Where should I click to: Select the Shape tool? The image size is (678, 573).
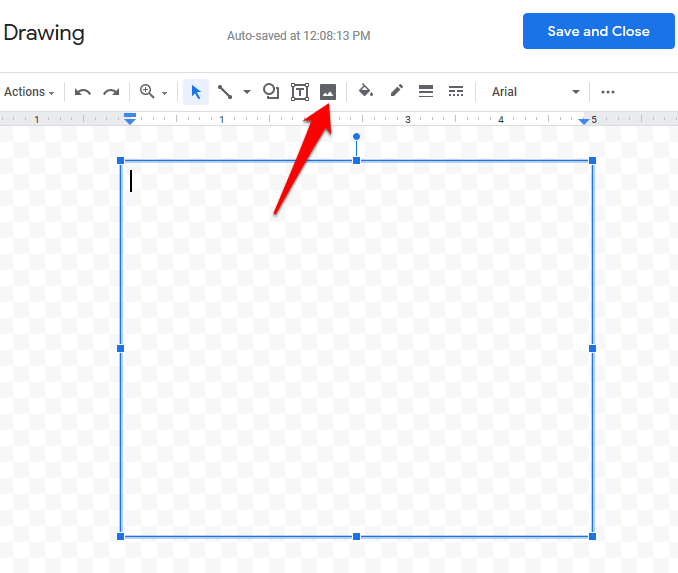(271, 91)
